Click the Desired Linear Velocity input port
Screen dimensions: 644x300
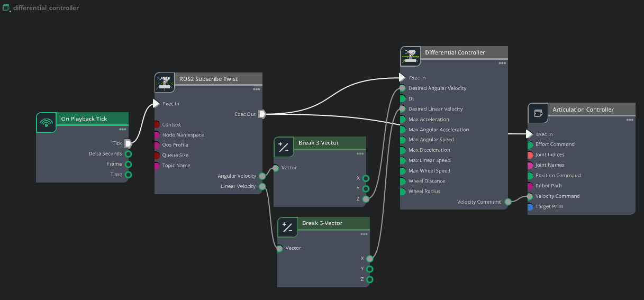(403, 109)
